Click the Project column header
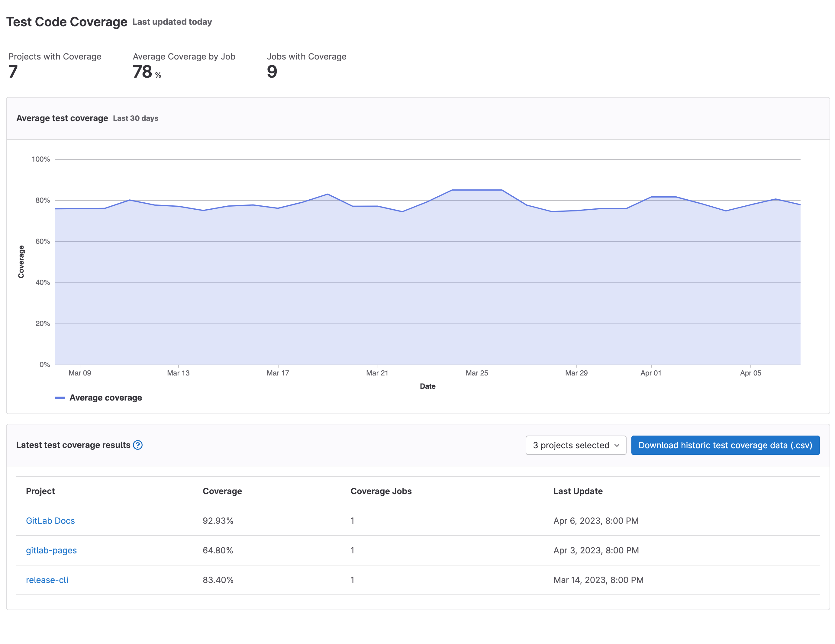This screenshot has width=835, height=644. coord(40,491)
